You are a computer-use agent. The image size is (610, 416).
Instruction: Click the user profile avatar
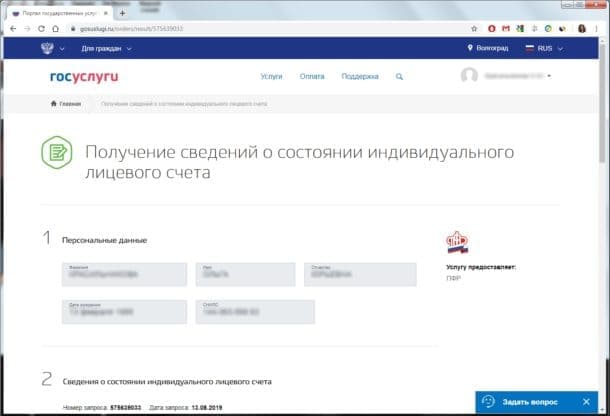[x=469, y=76]
